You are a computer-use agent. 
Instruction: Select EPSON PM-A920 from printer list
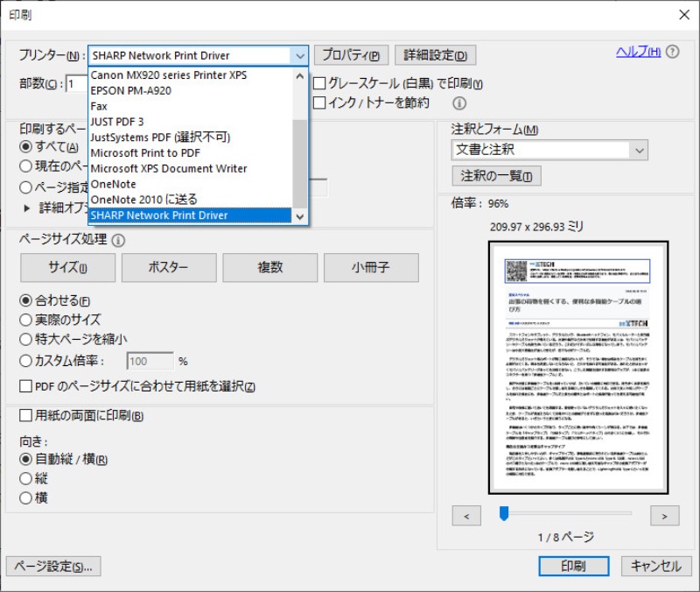131,90
